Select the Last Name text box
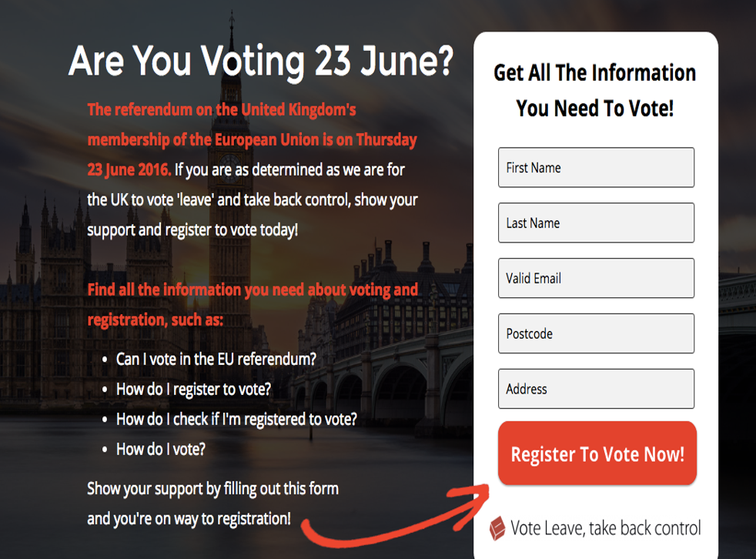This screenshot has height=559, width=756. click(x=596, y=223)
